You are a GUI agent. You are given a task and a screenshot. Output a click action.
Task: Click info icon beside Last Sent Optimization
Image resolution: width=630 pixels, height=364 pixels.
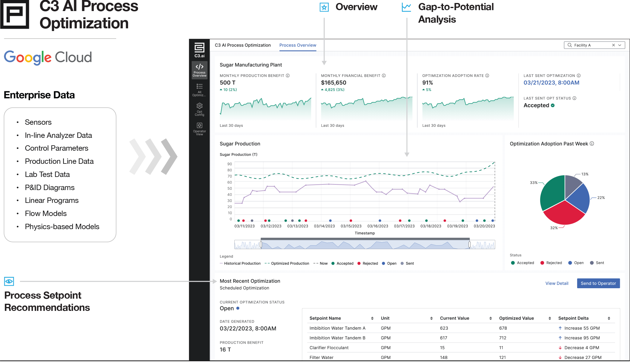[579, 75]
